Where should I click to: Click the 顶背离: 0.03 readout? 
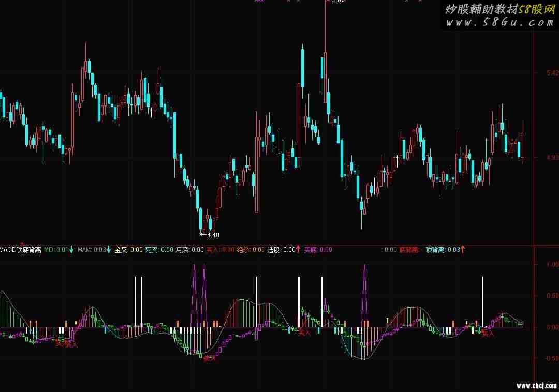443,250
